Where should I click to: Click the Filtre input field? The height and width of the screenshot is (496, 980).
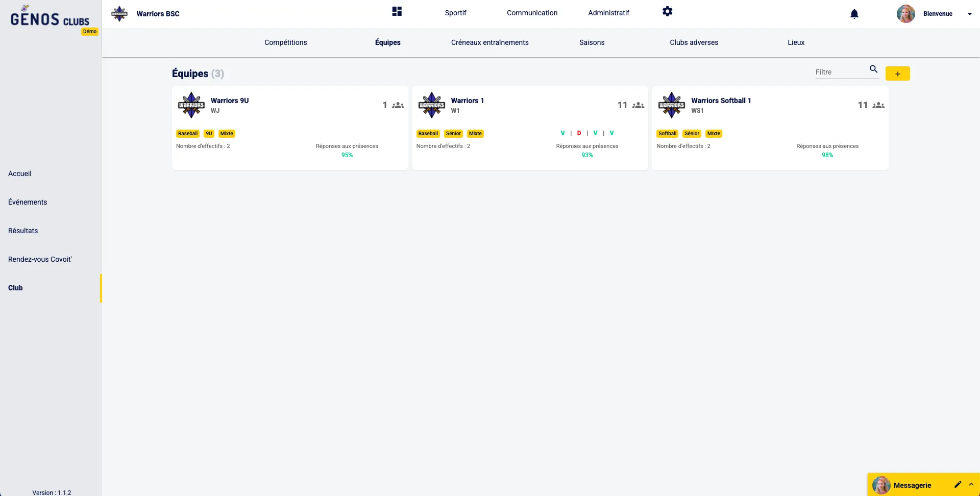[840, 72]
